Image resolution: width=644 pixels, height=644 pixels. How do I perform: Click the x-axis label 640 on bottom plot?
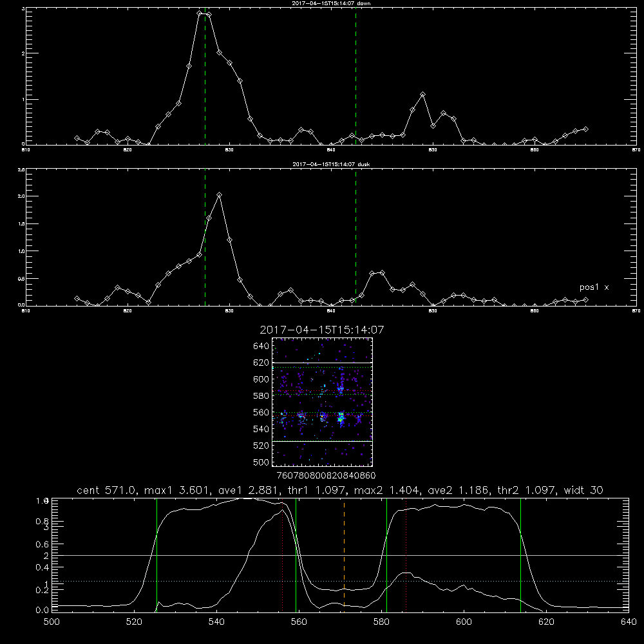coord(629,622)
